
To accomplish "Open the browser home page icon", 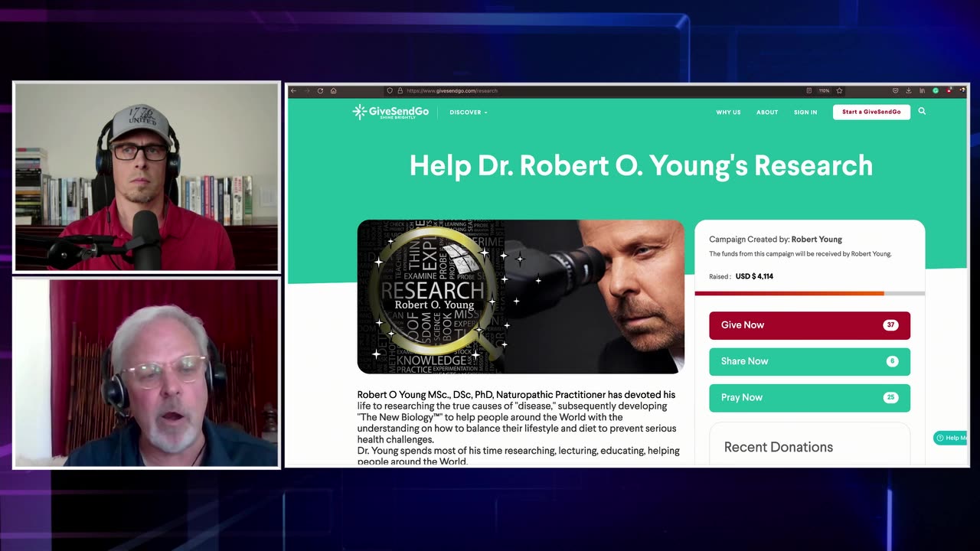I will pos(333,90).
